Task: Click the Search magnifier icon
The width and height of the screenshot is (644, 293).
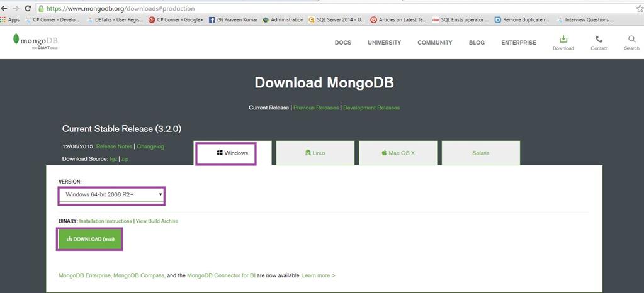Action: click(x=631, y=43)
